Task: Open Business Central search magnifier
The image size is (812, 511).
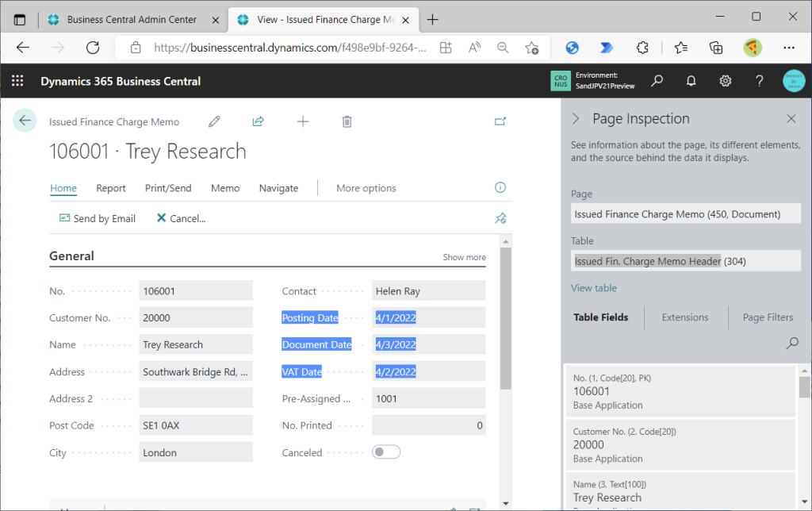Action: click(657, 81)
